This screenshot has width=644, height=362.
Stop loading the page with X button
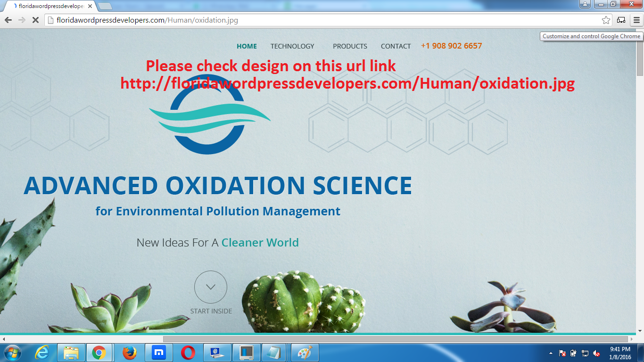[x=35, y=20]
